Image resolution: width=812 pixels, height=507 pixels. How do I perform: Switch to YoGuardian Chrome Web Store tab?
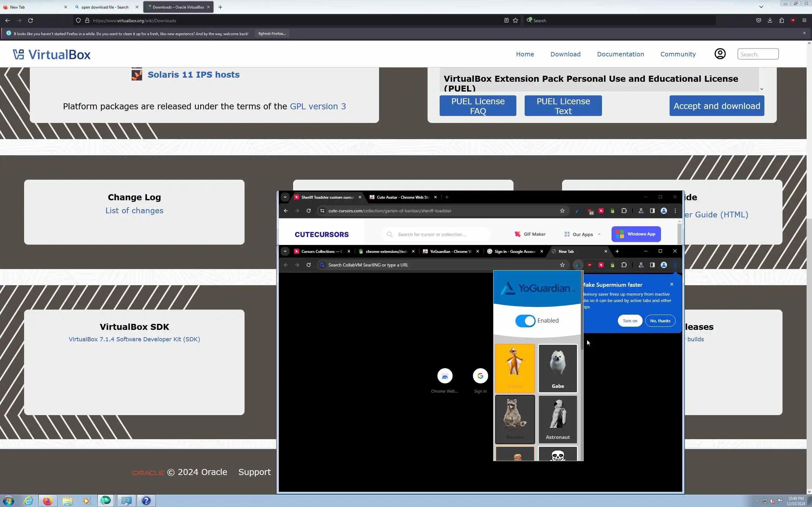click(x=450, y=252)
